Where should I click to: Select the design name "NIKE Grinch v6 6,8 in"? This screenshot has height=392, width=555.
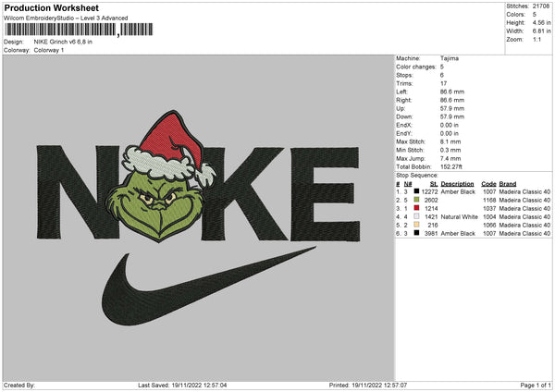(x=63, y=42)
